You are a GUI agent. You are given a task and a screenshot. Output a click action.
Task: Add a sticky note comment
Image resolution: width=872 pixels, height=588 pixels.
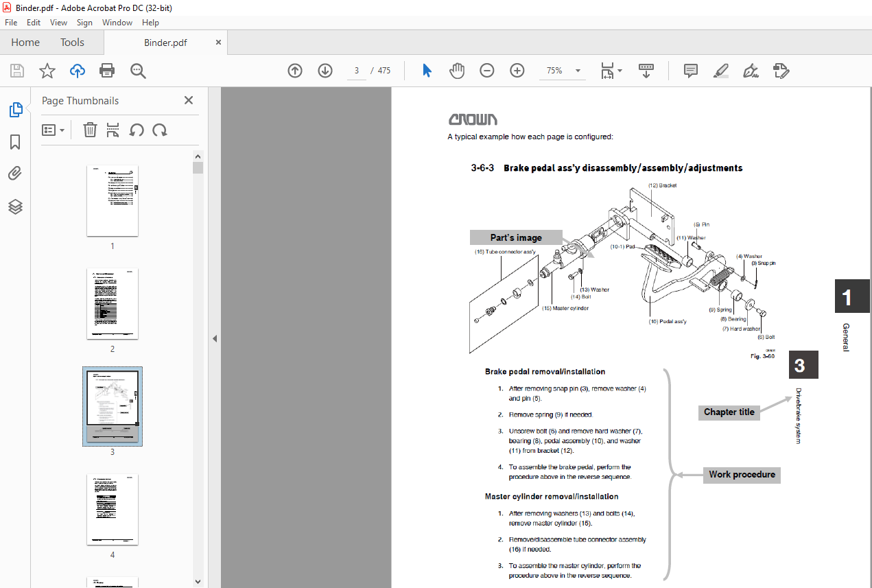[691, 71]
